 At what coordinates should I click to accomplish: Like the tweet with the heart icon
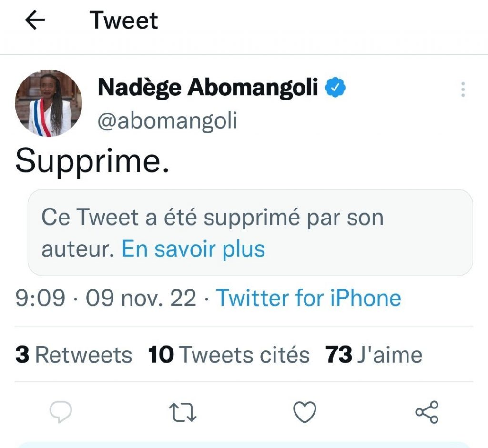pos(305,412)
